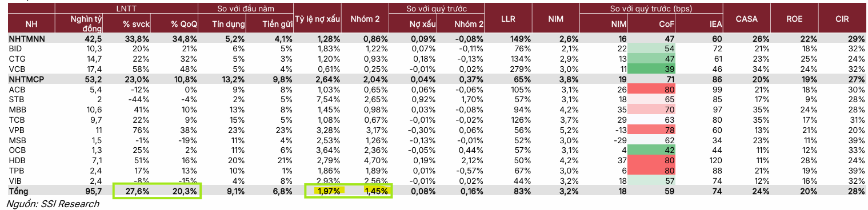The width and height of the screenshot is (868, 210).
Task: Select the red CoF cell for ACB
Action: pyautogui.click(x=652, y=90)
